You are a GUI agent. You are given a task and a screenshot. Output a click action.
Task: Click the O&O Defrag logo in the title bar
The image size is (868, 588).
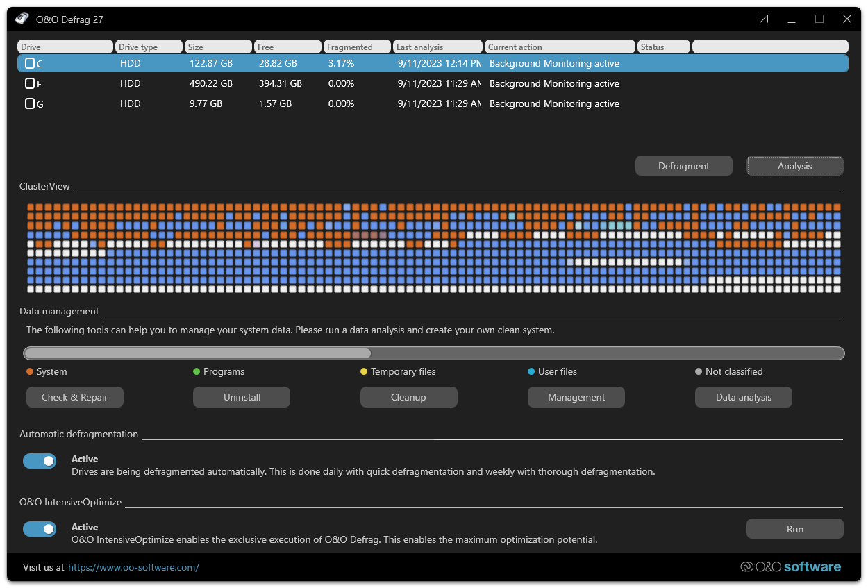tap(21, 19)
